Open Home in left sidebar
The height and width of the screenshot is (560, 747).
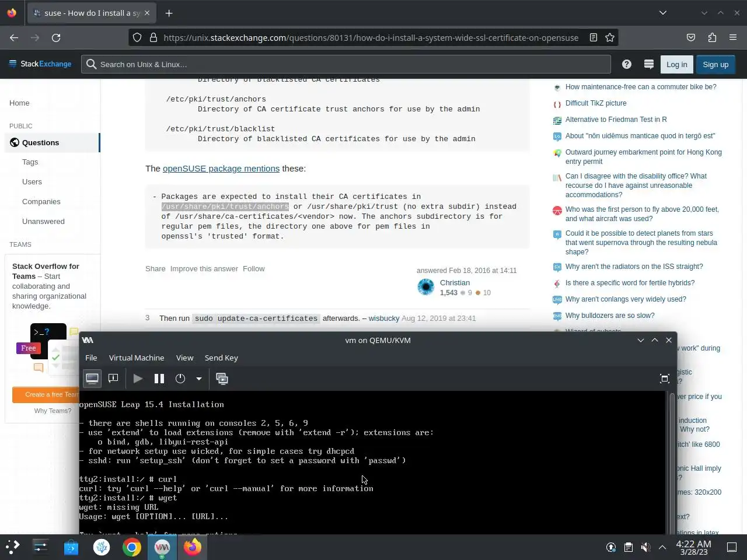coord(19,103)
